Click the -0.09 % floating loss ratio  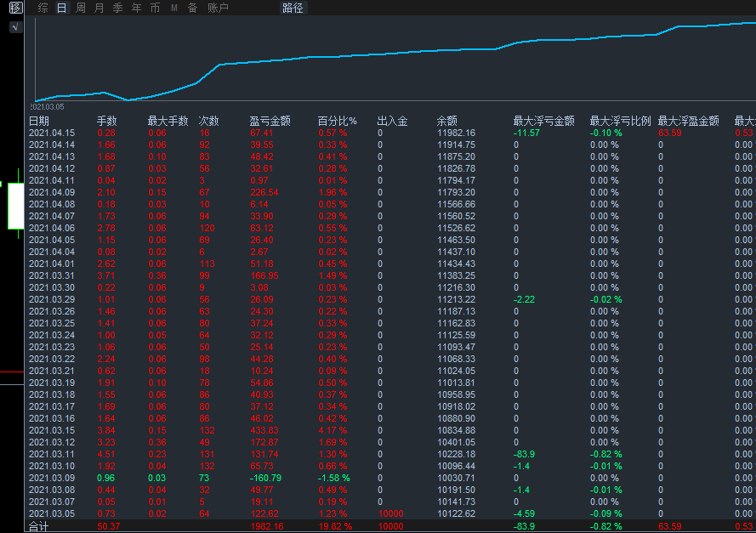click(x=606, y=513)
